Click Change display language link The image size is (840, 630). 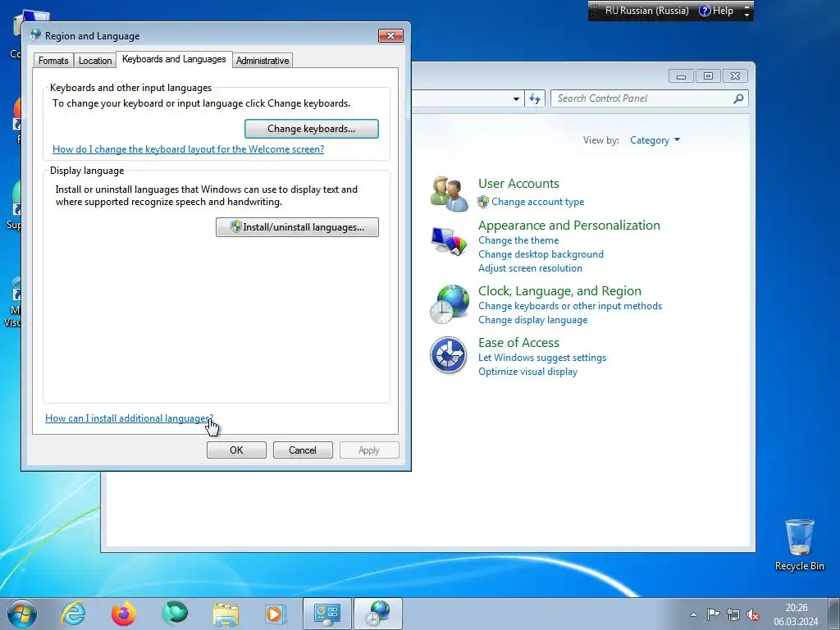click(x=532, y=320)
